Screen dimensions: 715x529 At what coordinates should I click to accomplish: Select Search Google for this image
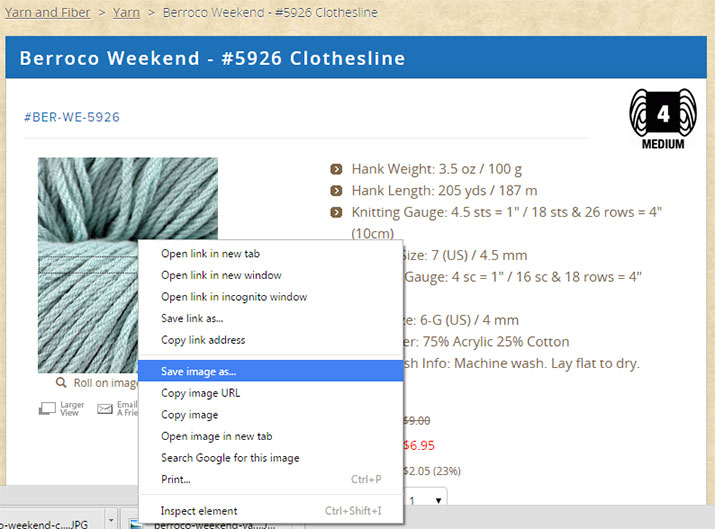271,458
